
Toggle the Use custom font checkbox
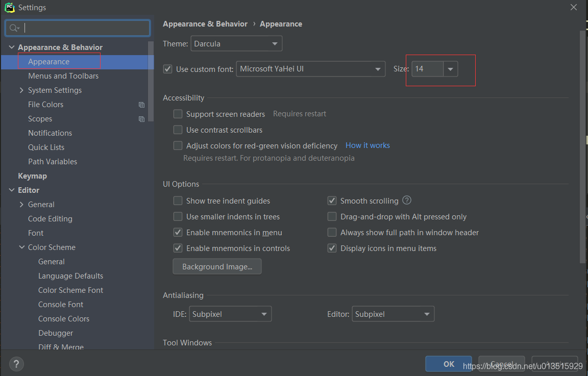click(x=167, y=69)
